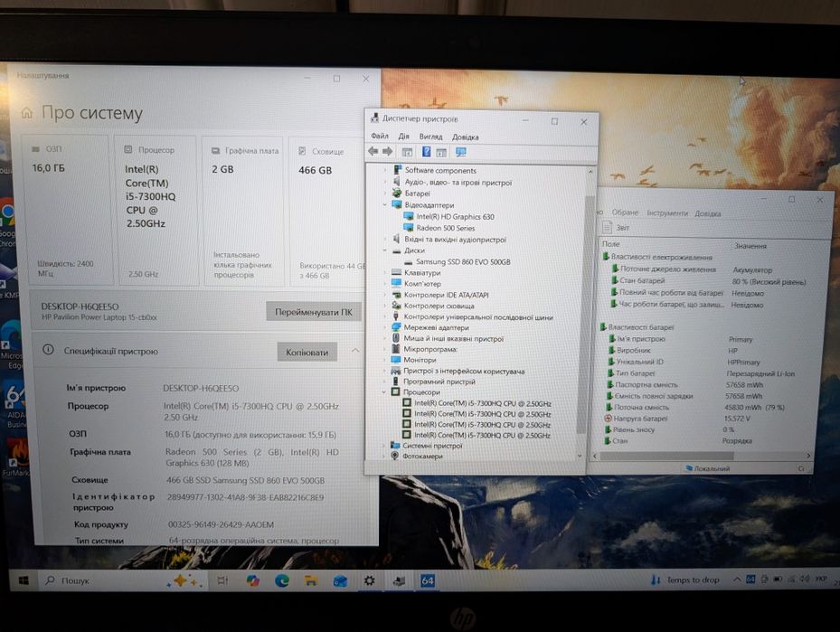
Task: Open Device Manager icon on the taskbar
Action: click(399, 581)
